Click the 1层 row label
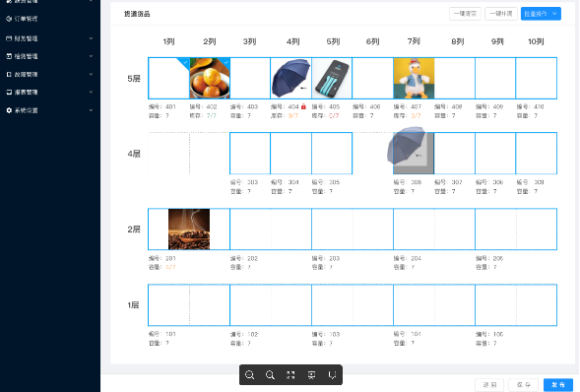 [133, 305]
